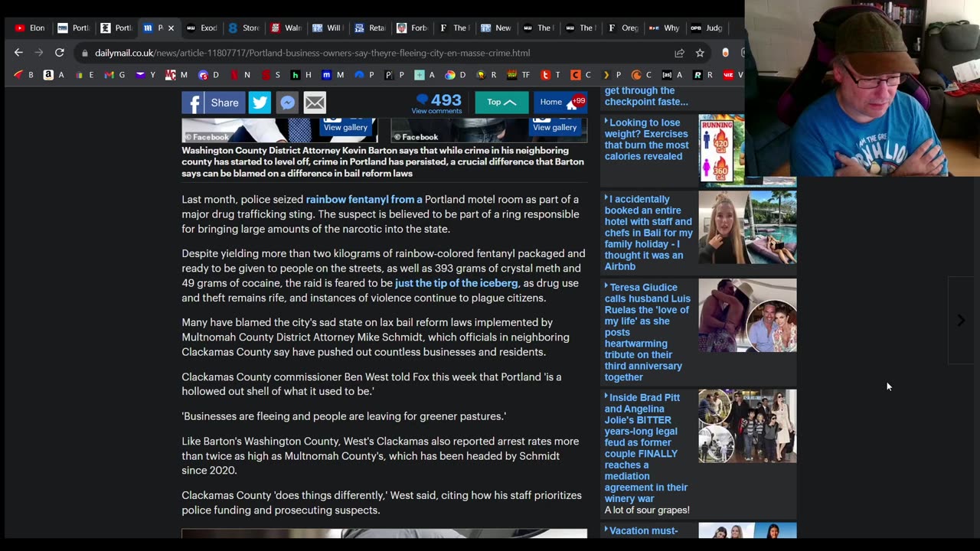Switch to the 'Exod' tab

pos(202,28)
